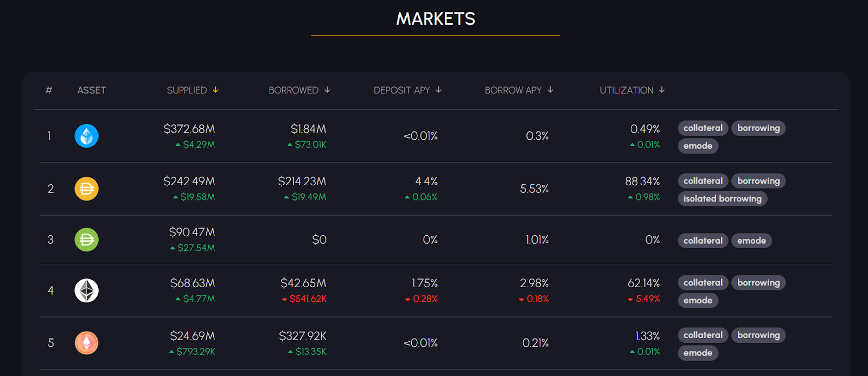The height and width of the screenshot is (376, 868).
Task: Click collateral tag in row 1
Action: (x=703, y=128)
